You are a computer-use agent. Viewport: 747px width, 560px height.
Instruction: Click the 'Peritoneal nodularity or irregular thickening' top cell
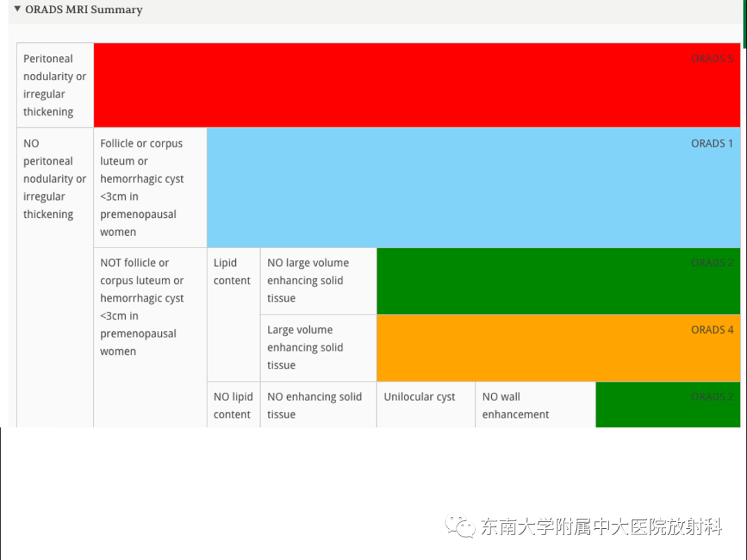point(55,85)
